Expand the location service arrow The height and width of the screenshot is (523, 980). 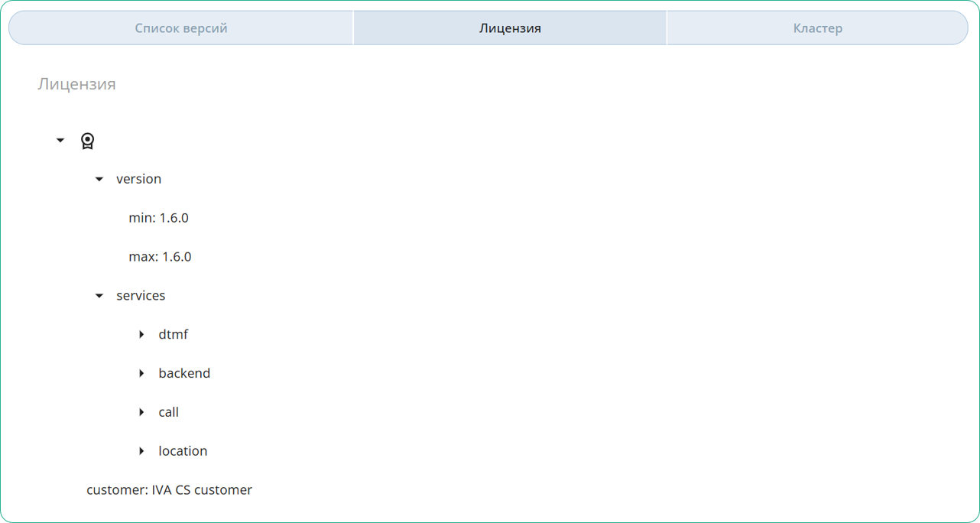coord(141,451)
